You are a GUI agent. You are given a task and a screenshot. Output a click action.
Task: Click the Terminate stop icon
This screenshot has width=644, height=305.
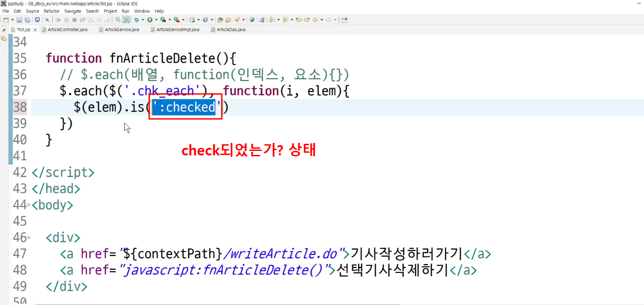point(74,20)
